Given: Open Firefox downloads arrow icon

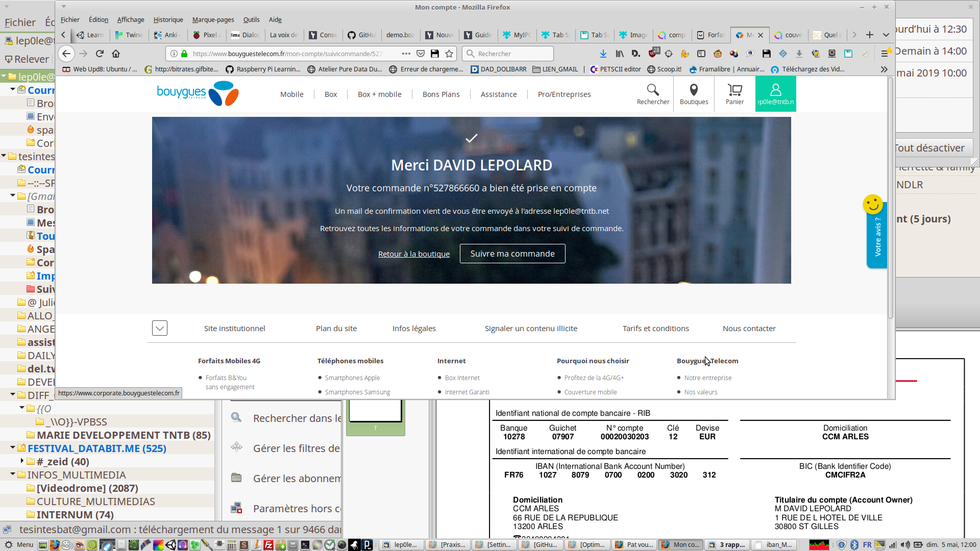Looking at the screenshot, I should click(x=603, y=54).
